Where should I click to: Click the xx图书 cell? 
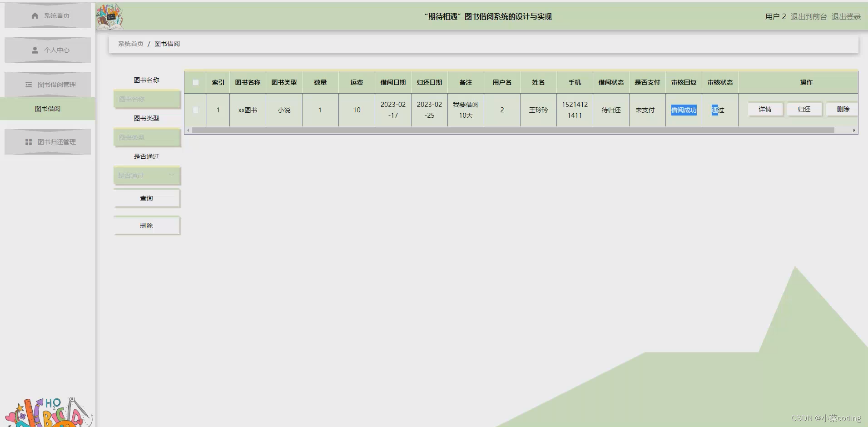[x=248, y=110]
